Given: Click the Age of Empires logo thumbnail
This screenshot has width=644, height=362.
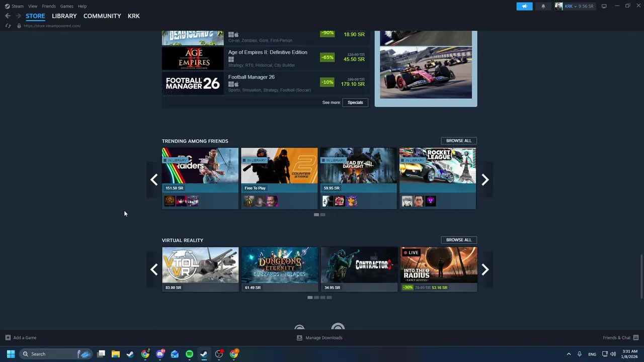Looking at the screenshot, I should (x=193, y=58).
